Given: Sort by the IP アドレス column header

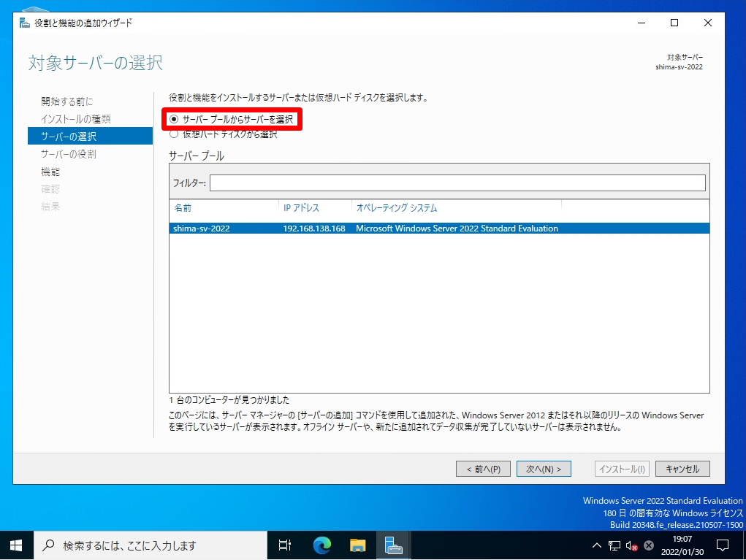Looking at the screenshot, I should (301, 208).
